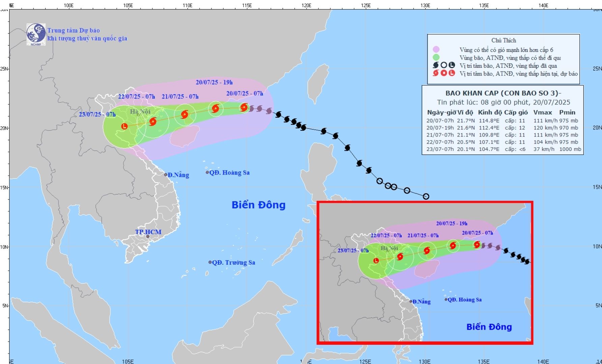Screen dimensions: 602x364
Task: Click the red L marker in the inset map
Action: click(376, 261)
